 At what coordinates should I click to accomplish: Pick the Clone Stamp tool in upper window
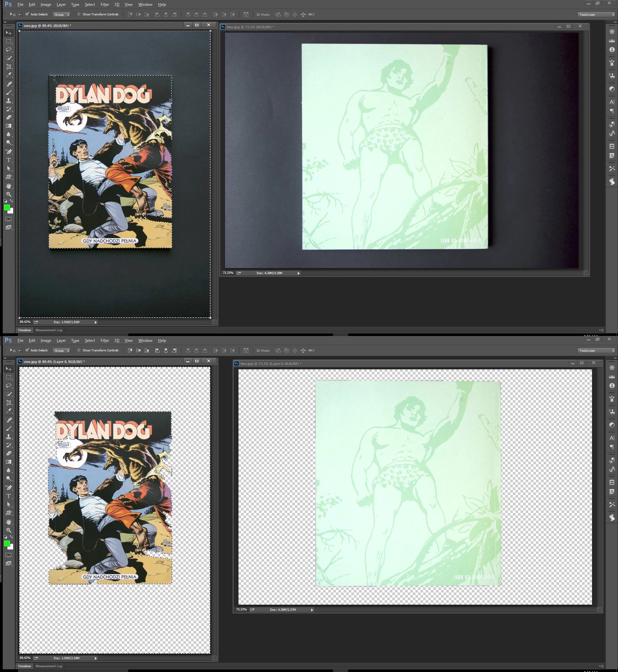[9, 101]
